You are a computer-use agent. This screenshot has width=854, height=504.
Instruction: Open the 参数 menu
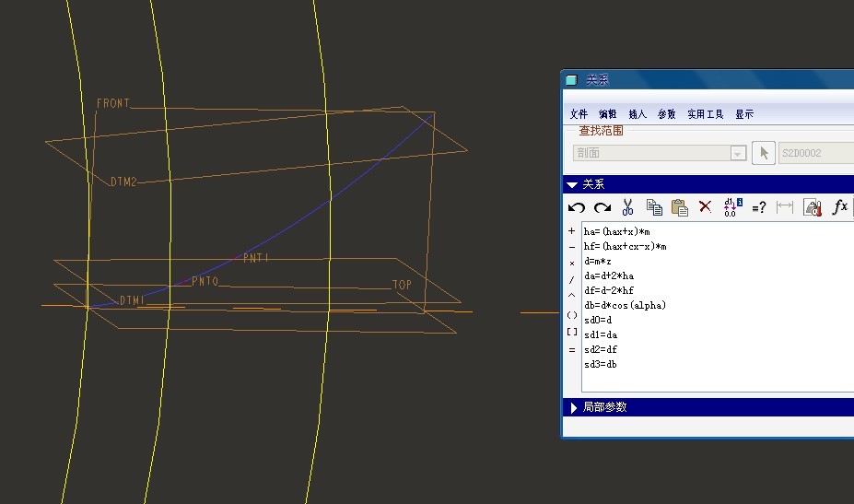pos(666,114)
